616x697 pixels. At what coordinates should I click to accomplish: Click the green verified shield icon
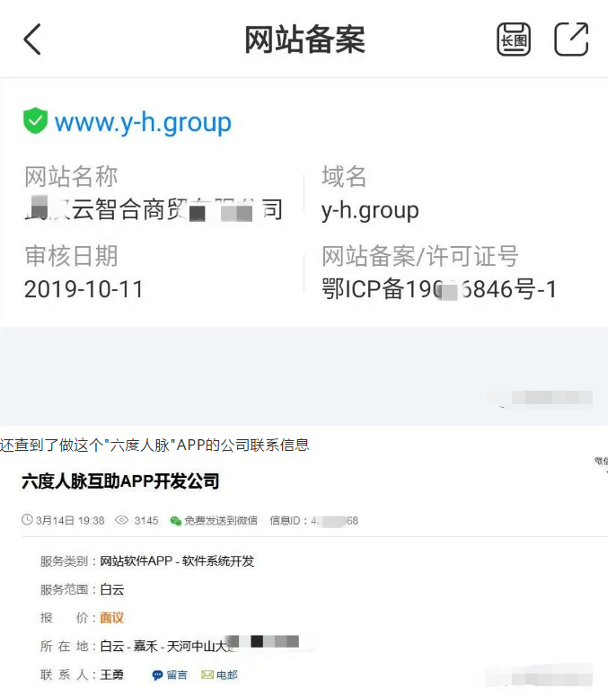35,120
